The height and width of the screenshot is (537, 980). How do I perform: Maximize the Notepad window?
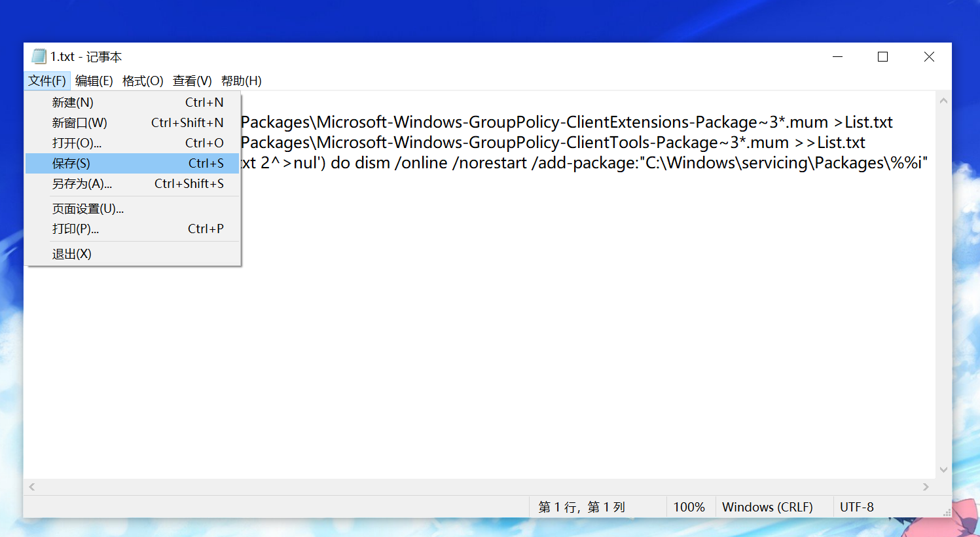882,57
